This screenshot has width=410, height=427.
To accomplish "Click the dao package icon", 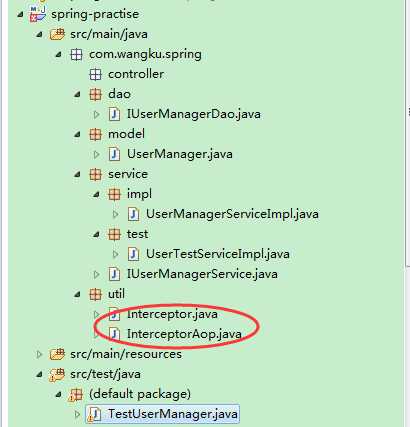I will (x=95, y=94).
